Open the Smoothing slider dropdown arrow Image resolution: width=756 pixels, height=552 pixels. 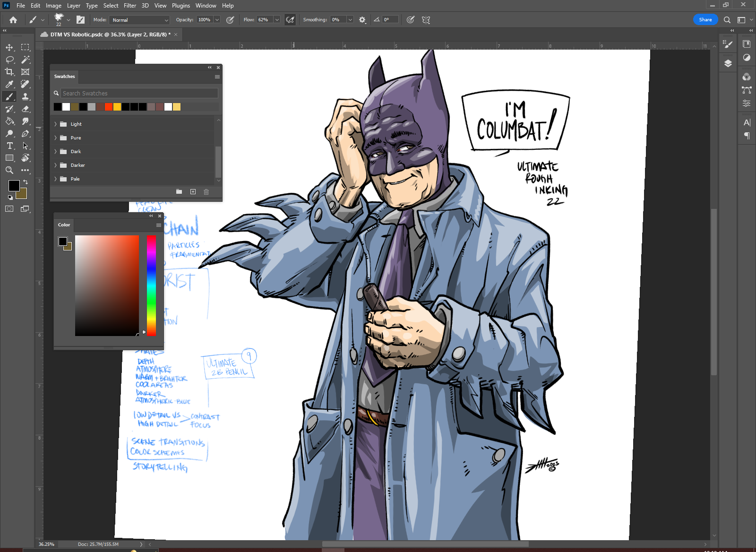pos(350,20)
